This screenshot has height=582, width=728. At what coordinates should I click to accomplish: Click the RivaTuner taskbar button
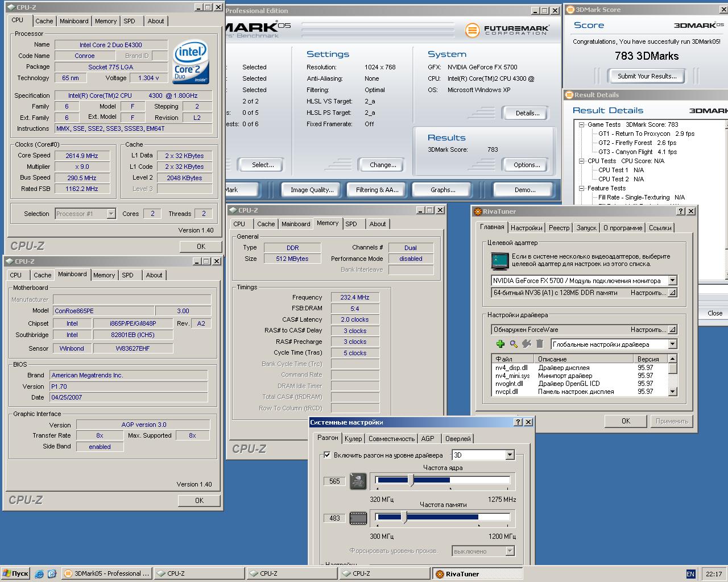tap(477, 573)
